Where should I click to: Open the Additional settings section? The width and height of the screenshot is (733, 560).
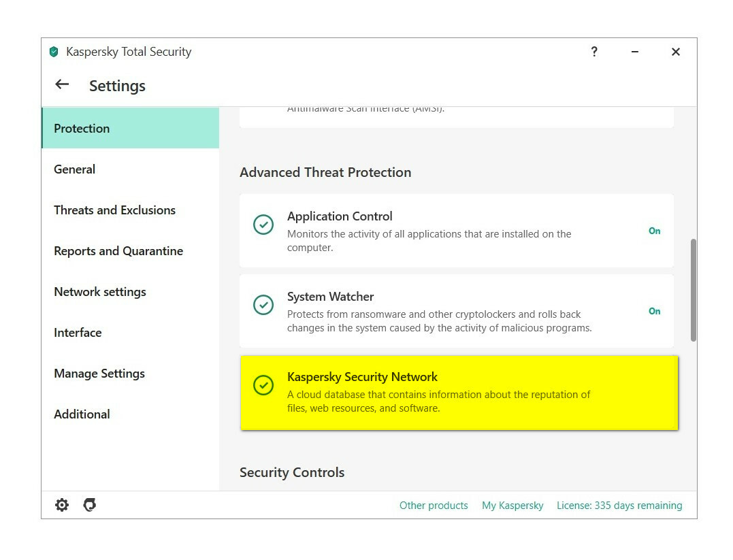tap(131, 414)
